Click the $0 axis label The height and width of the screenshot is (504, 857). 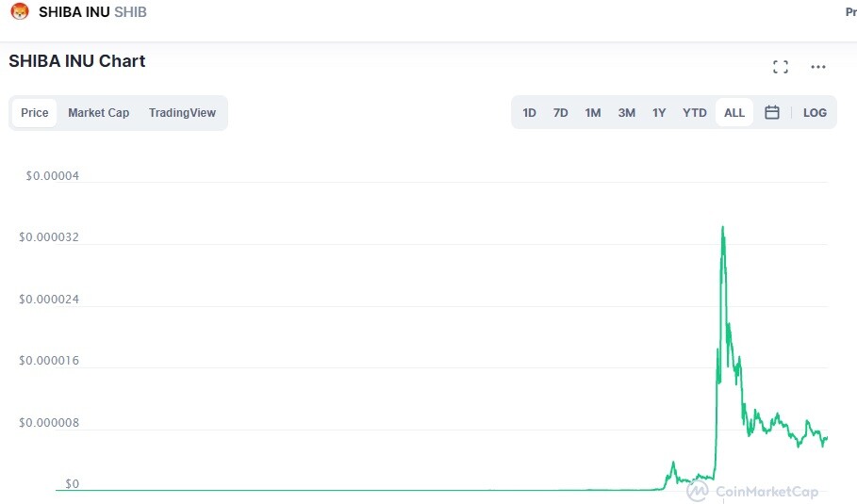click(x=73, y=484)
